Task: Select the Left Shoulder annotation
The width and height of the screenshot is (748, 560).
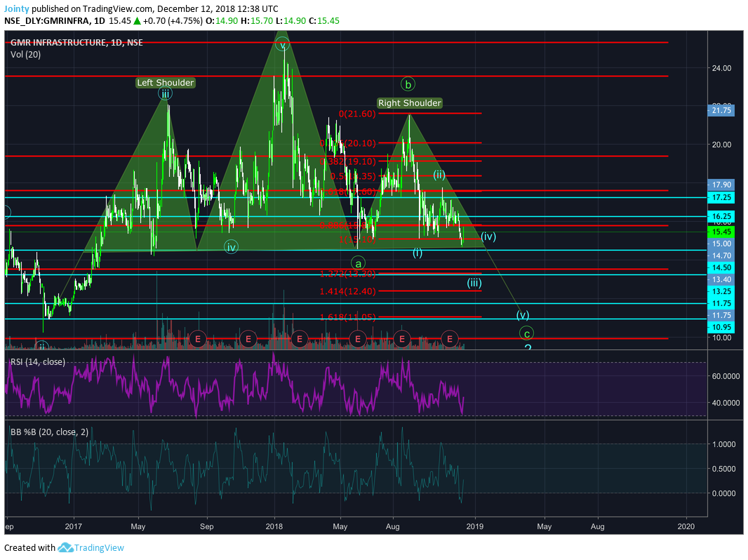Action: pos(166,83)
